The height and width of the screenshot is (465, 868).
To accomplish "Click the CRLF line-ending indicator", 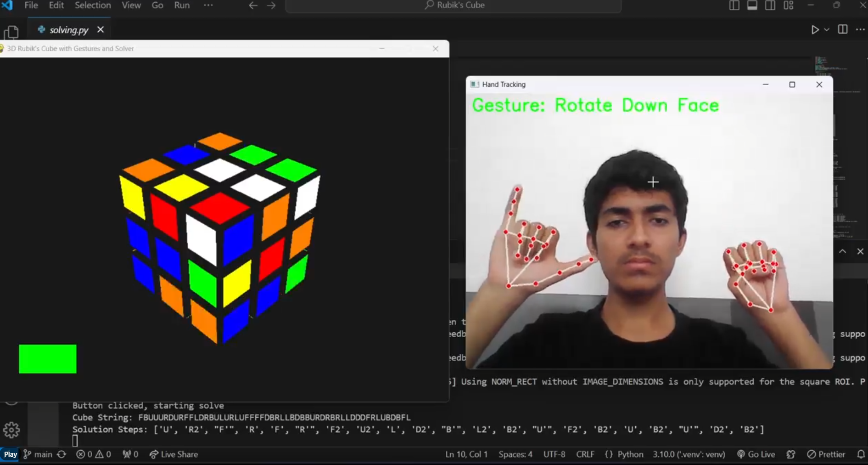I will 585,454.
